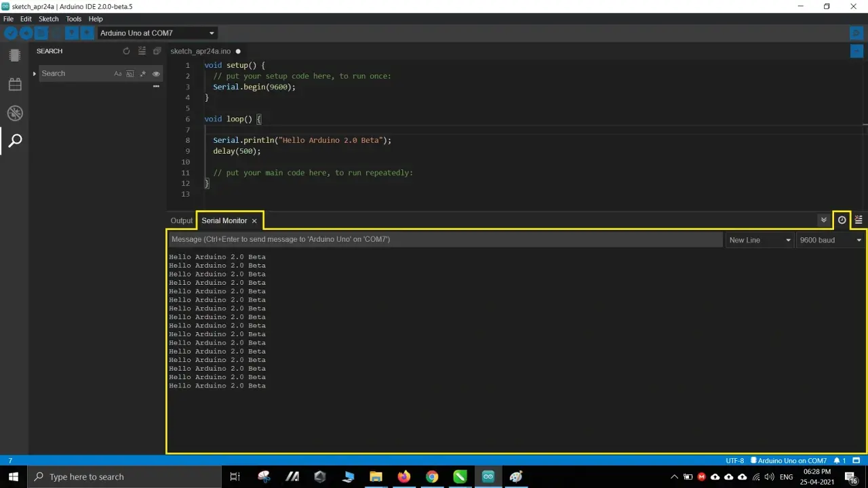Open the Tools menu

pos(74,19)
